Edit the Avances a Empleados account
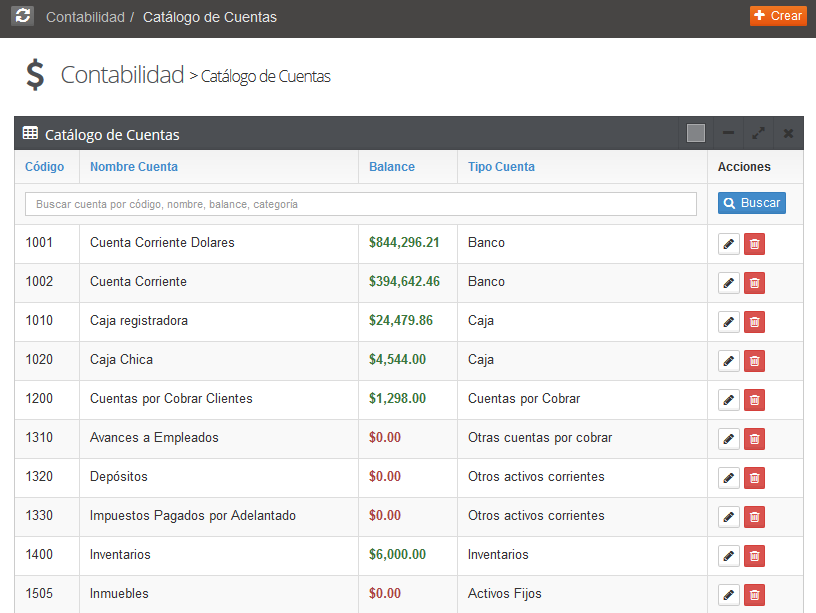This screenshot has height=613, width=816. [728, 438]
